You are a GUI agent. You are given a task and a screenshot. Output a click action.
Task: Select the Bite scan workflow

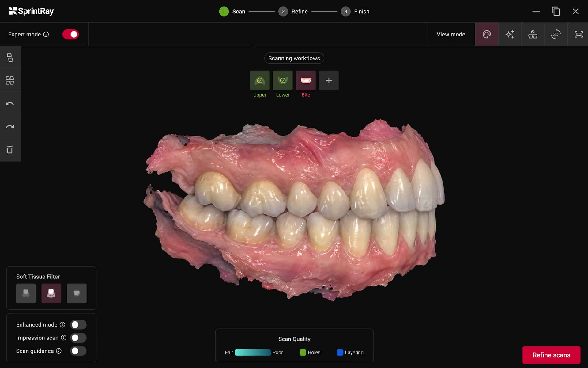click(306, 81)
